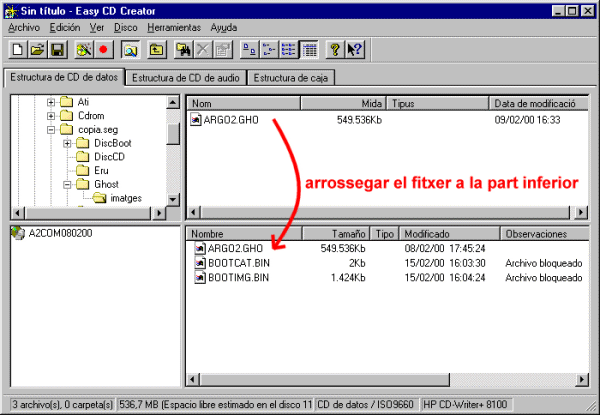Collapse the copia.seg folder node

click(x=51, y=130)
